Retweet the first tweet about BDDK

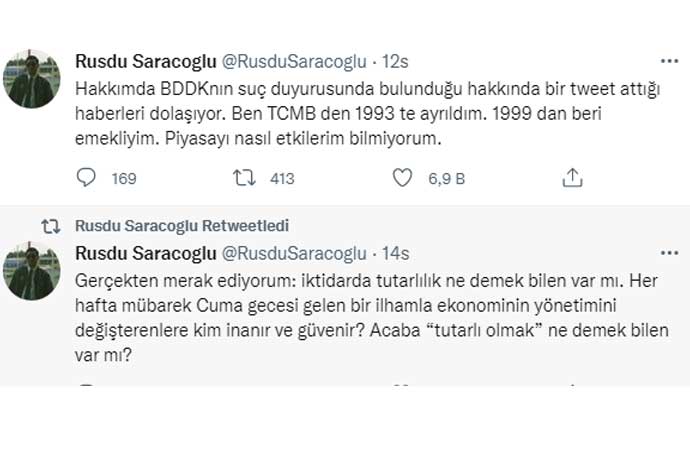tap(244, 178)
